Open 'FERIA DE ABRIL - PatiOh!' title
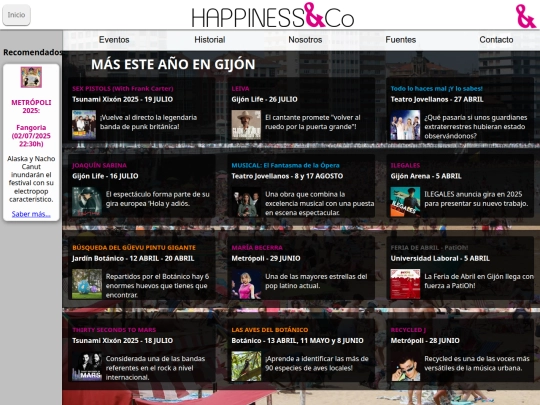The image size is (540, 405). 429,248
